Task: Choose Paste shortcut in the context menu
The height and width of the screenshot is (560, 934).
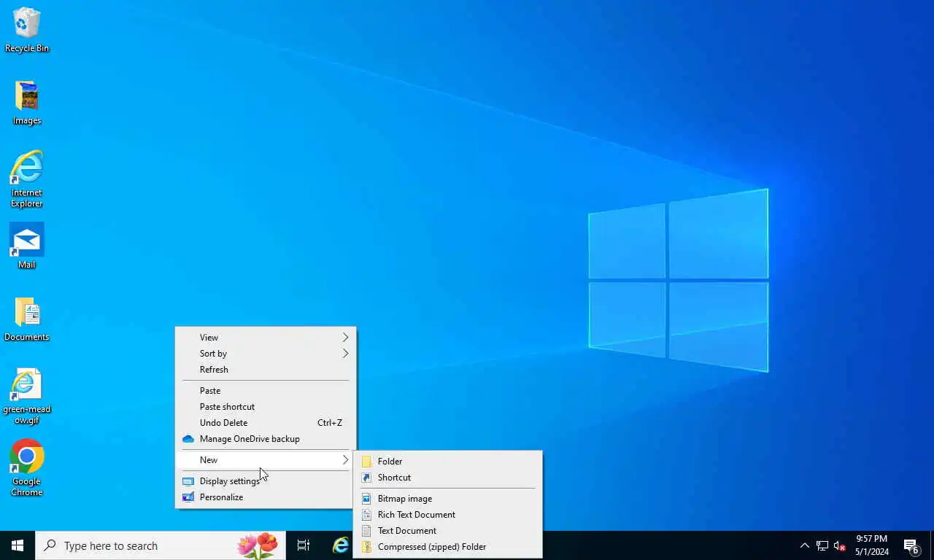Action: [266, 407]
